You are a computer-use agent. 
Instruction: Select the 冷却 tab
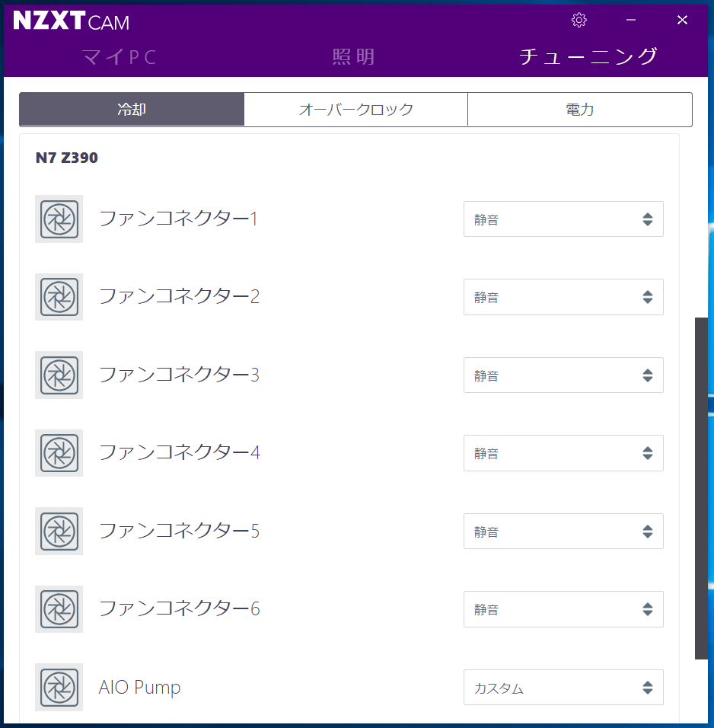coord(132,109)
